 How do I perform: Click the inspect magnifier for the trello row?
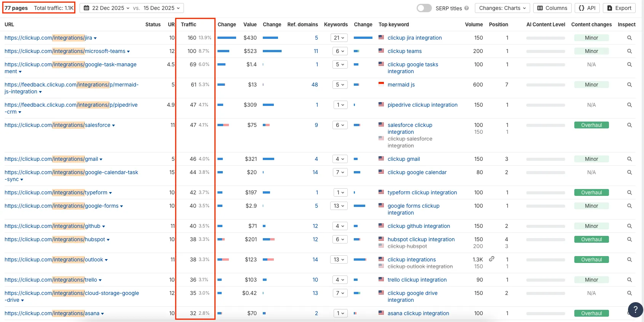(x=629, y=280)
